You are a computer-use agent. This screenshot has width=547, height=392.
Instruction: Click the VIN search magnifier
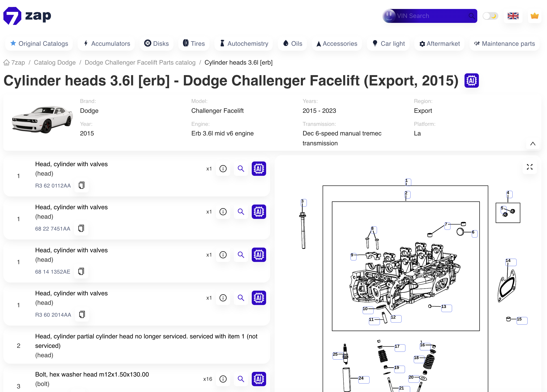coord(472,16)
